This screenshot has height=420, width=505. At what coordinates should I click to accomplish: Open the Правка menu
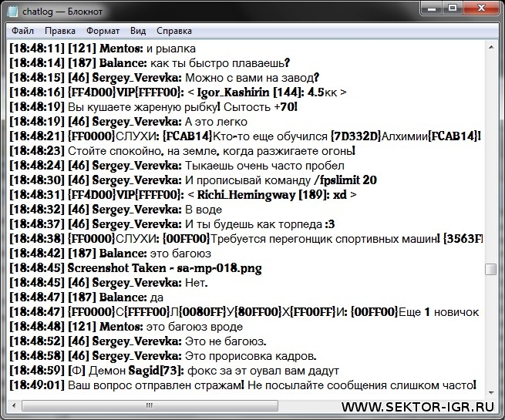60,31
